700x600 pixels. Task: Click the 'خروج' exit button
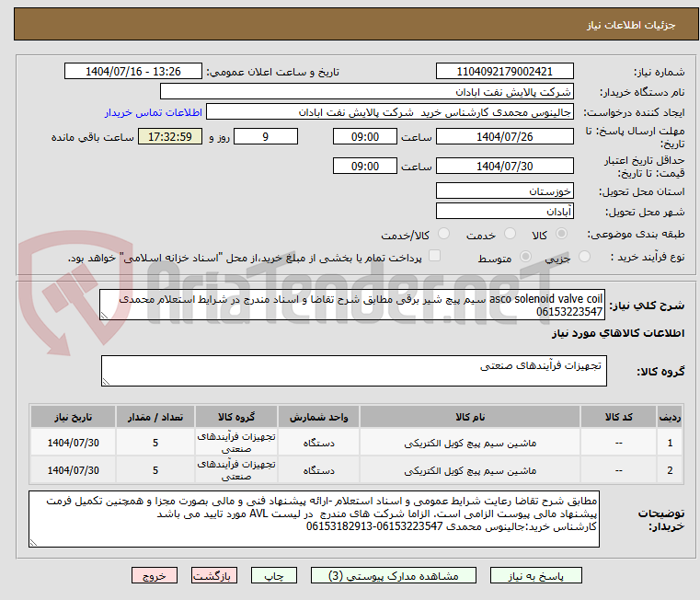click(154, 575)
